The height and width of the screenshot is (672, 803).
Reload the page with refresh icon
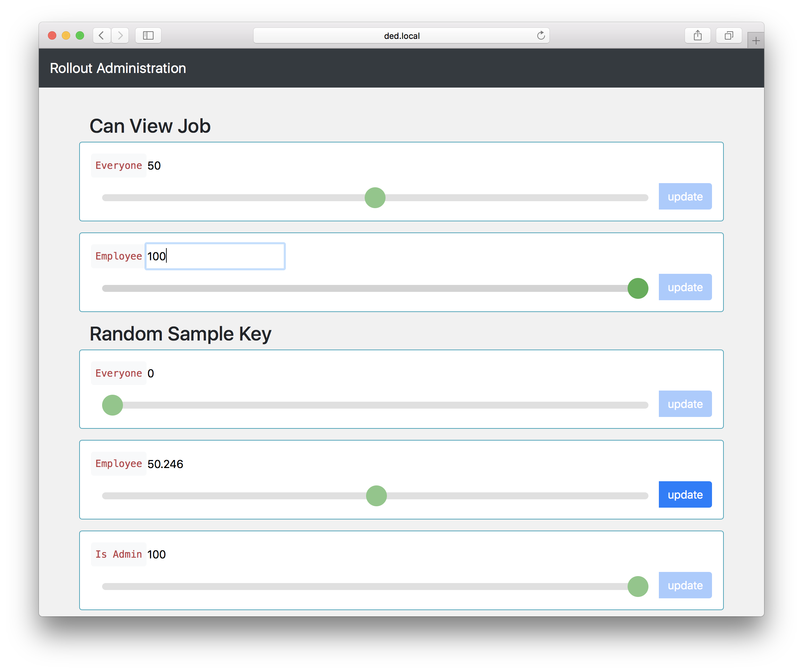point(541,35)
